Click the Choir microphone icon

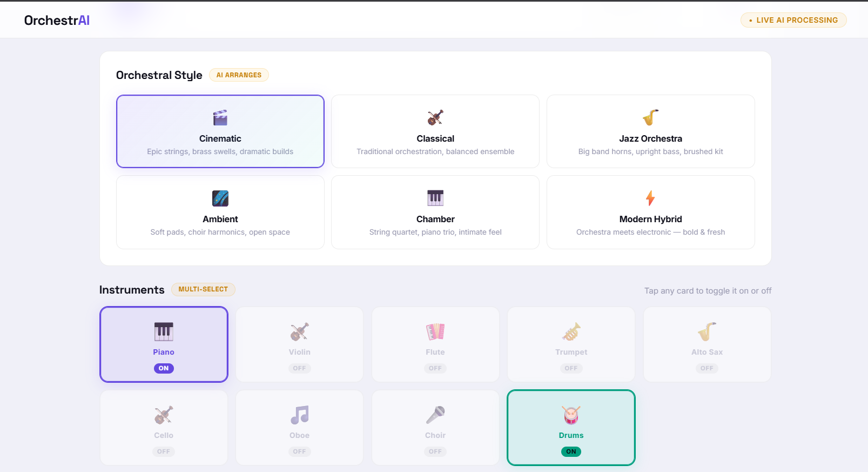[x=435, y=415]
